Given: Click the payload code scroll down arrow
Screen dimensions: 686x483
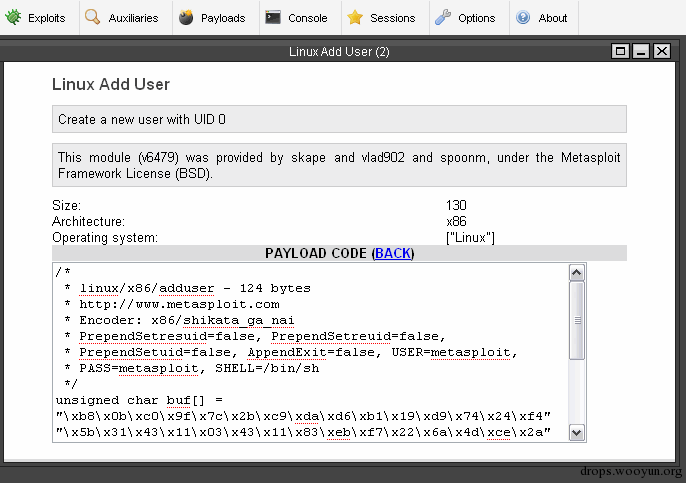Looking at the screenshot, I should [x=577, y=433].
